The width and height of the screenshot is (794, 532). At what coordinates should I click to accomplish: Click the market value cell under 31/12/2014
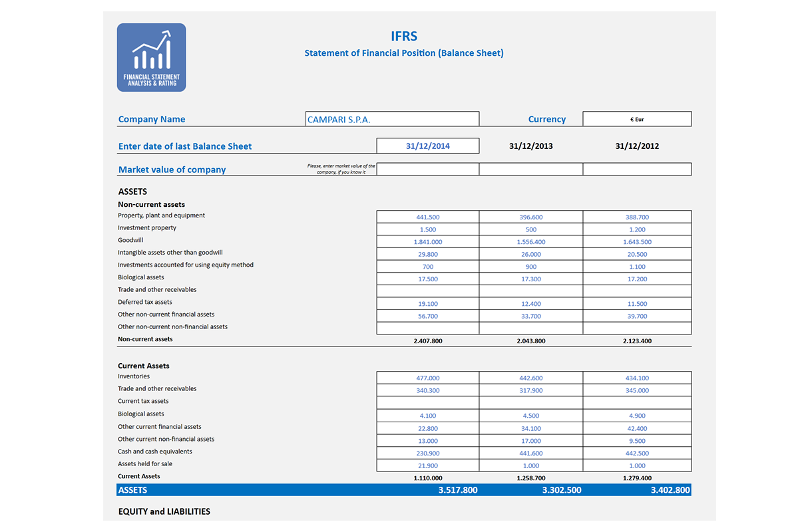point(428,169)
